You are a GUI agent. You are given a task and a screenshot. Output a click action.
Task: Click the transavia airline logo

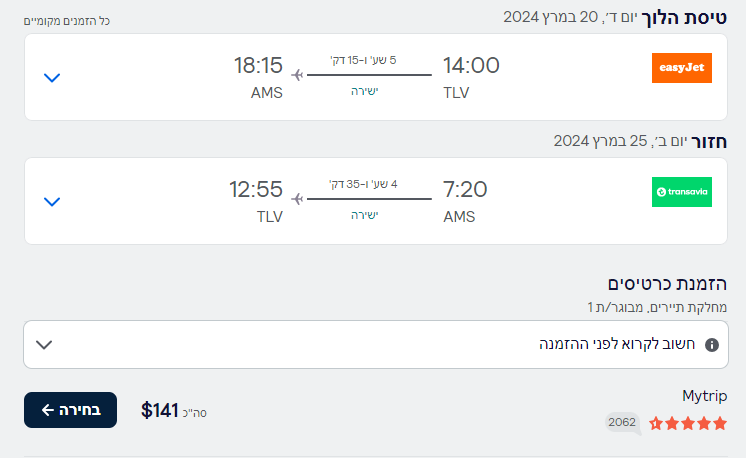click(682, 192)
